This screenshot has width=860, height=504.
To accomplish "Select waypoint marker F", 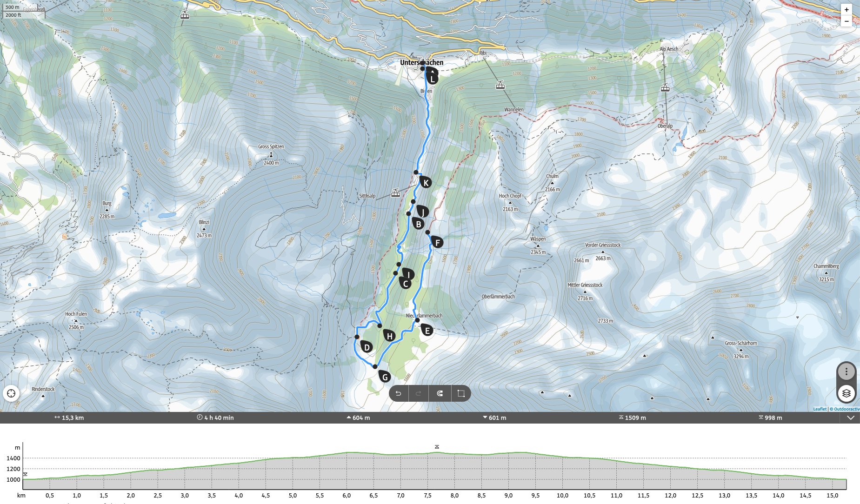I will pos(437,242).
